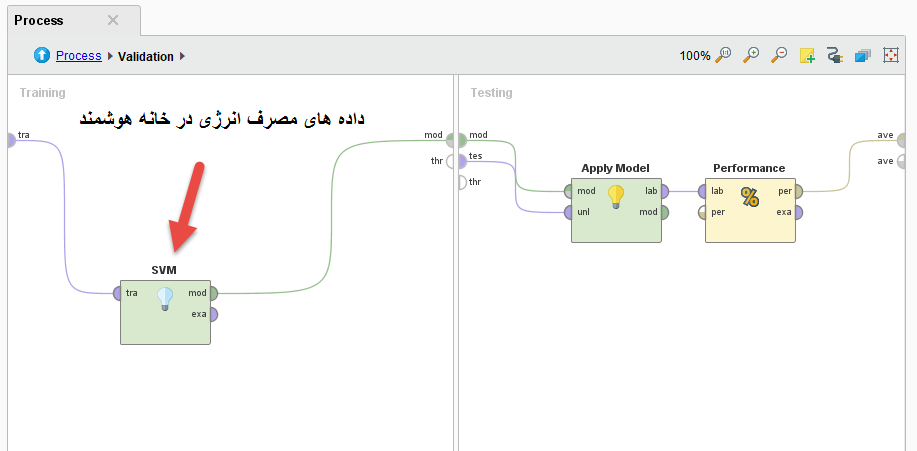
Task: Select the Performance operator percent icon
Action: [750, 197]
